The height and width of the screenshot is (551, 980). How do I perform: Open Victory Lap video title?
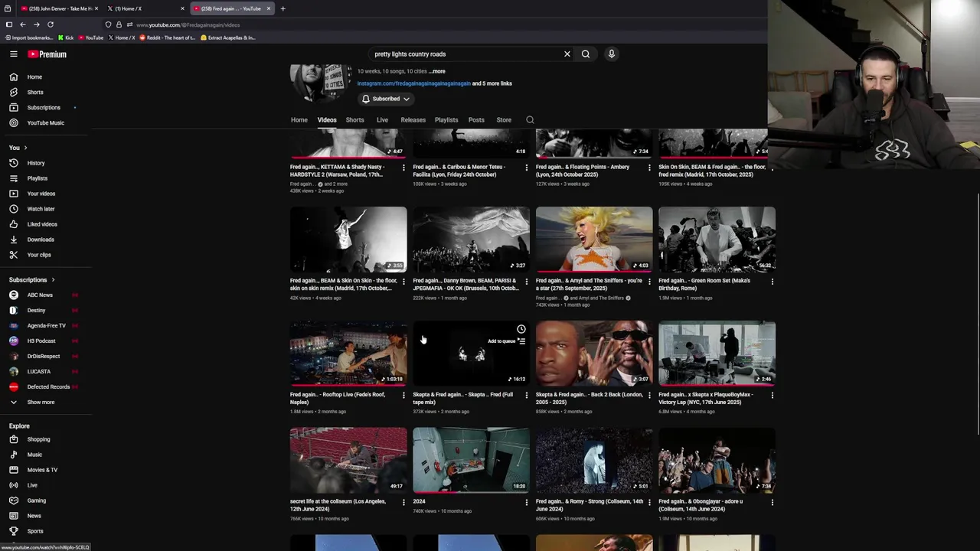[705, 398]
